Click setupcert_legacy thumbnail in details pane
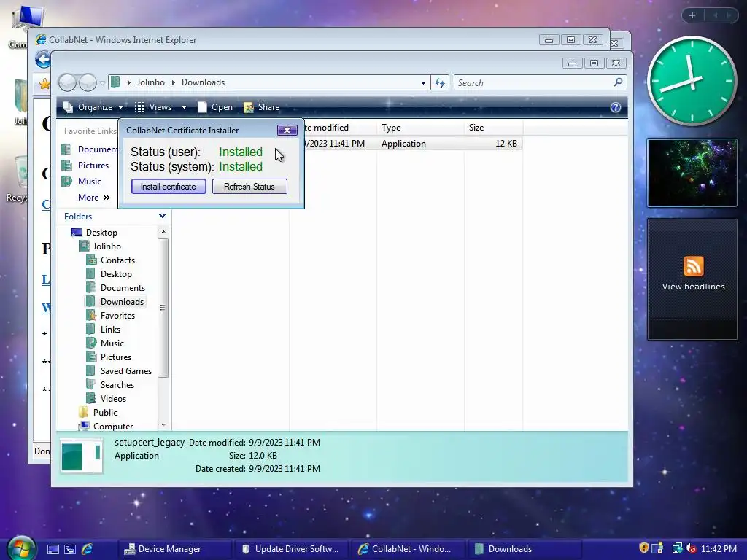This screenshot has height=560, width=747. [82, 456]
